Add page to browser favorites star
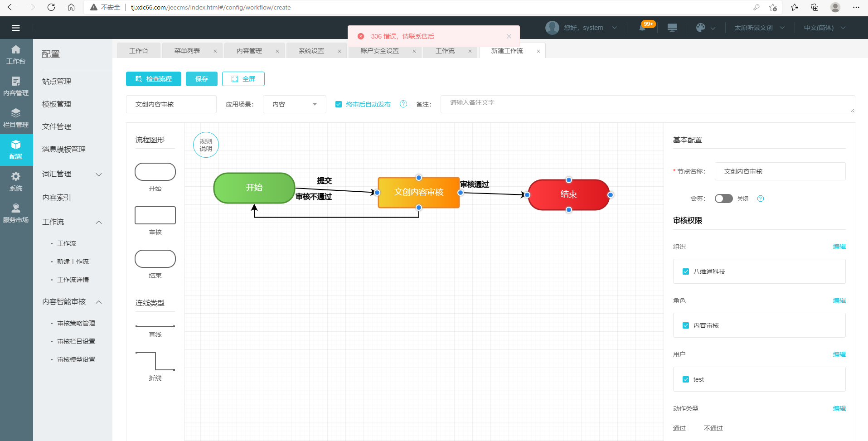Screen dimensions: 868x441 tap(773, 7)
